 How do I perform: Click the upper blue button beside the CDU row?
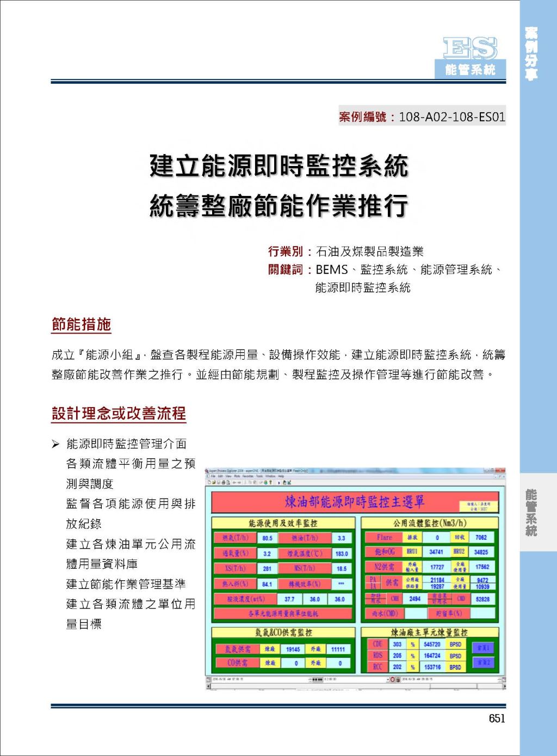(x=483, y=648)
